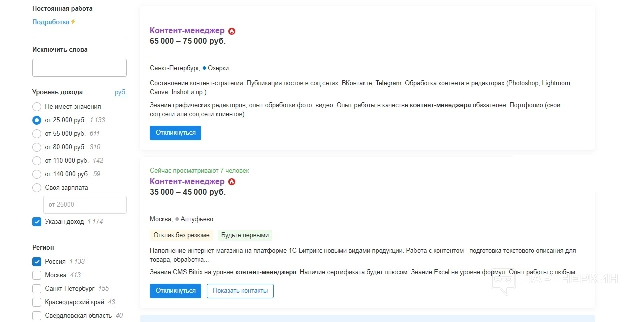Click the 'Исключить слова' text field
Image resolution: width=644 pixels, height=322 pixels.
tap(79, 68)
